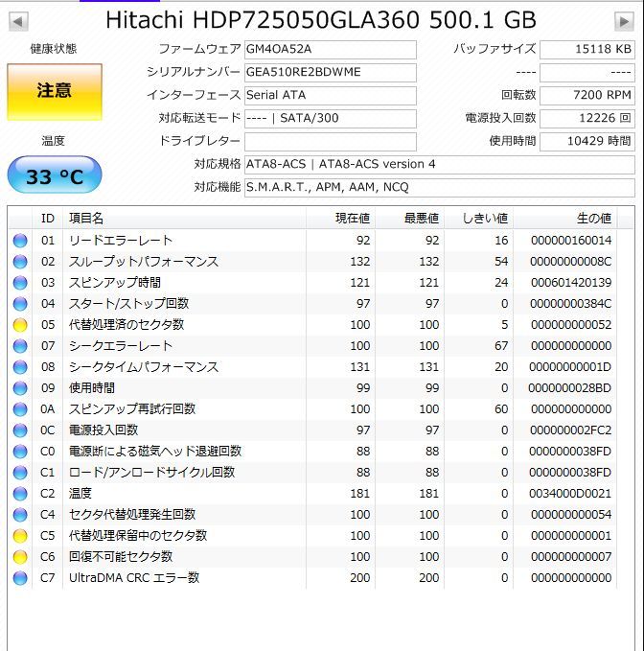Viewport: 644px width, 651px height.
Task: Click blue status icon for ID 02
Action: [20, 262]
